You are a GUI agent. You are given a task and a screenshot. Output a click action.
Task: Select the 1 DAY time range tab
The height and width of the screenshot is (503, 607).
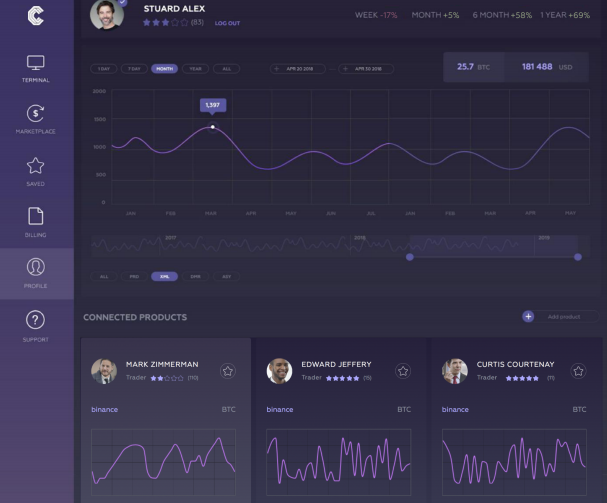pyautogui.click(x=103, y=69)
